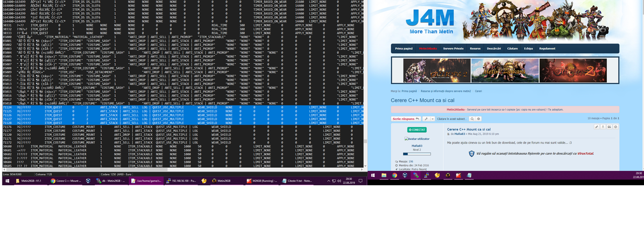Open the 'Prima pagină' breadcrumb link
The image size is (644, 228).
[x=409, y=91]
